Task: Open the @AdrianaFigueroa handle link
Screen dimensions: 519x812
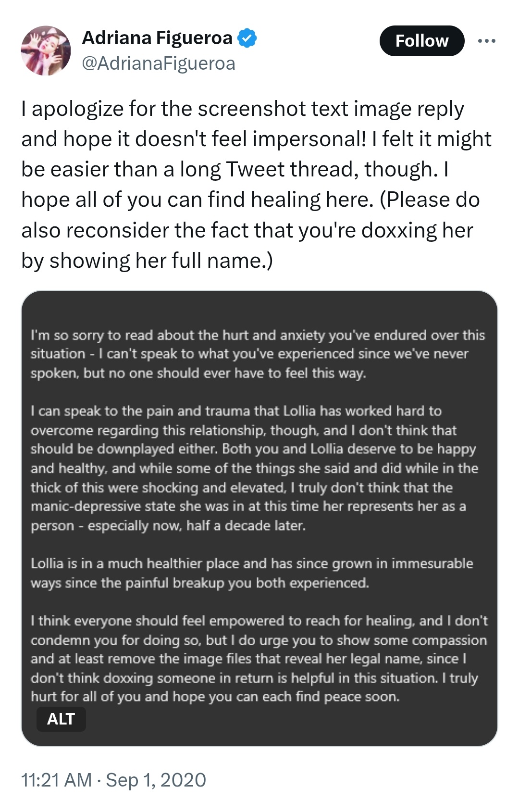Action: pos(159,63)
